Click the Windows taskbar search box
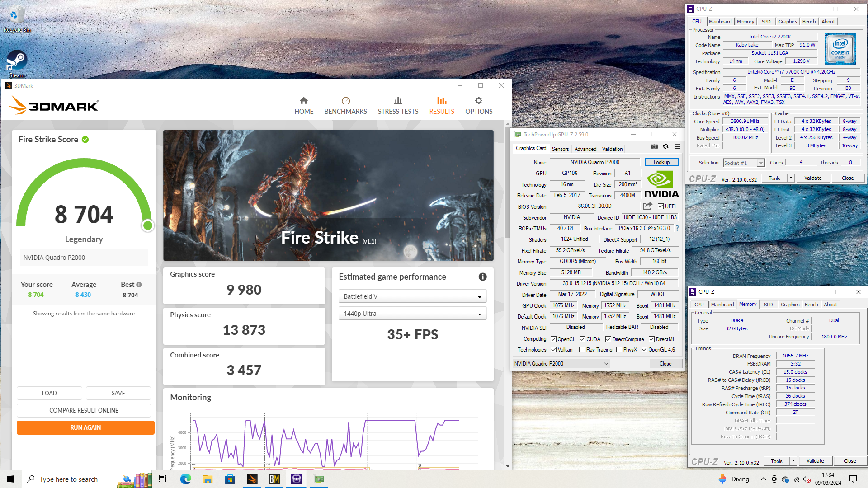Viewport: 868px width, 488px height. (x=87, y=479)
